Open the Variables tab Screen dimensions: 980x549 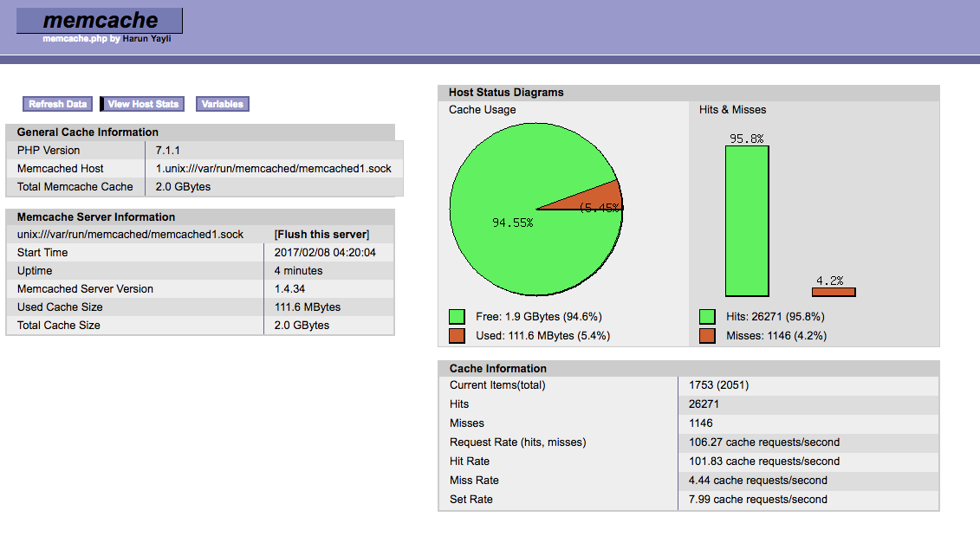point(223,104)
